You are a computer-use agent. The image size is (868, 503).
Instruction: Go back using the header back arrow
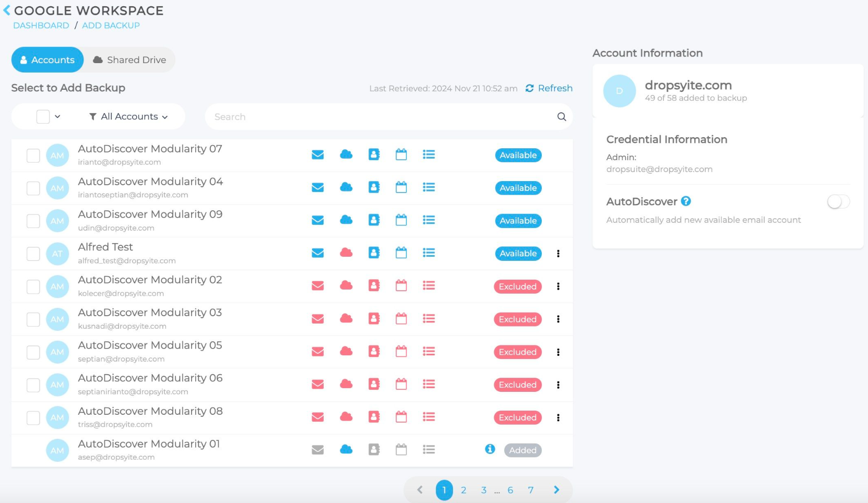coord(7,10)
